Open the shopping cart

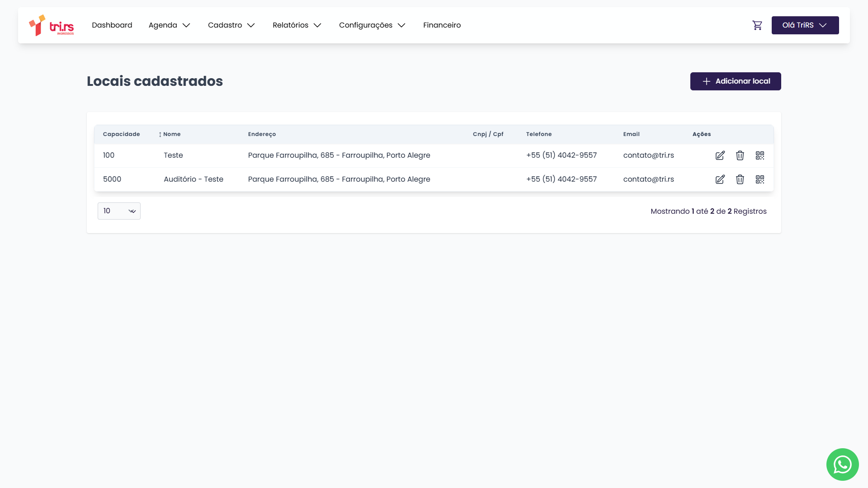(757, 25)
